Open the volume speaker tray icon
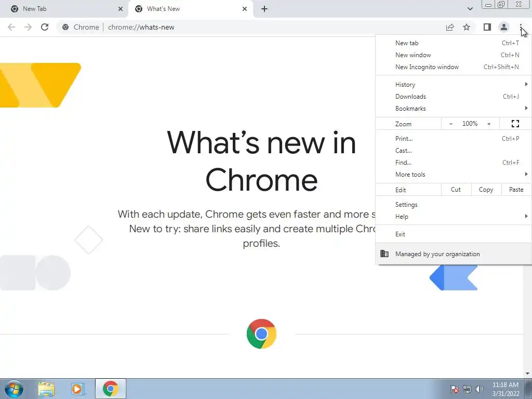Image resolution: width=532 pixels, height=399 pixels. point(479,389)
